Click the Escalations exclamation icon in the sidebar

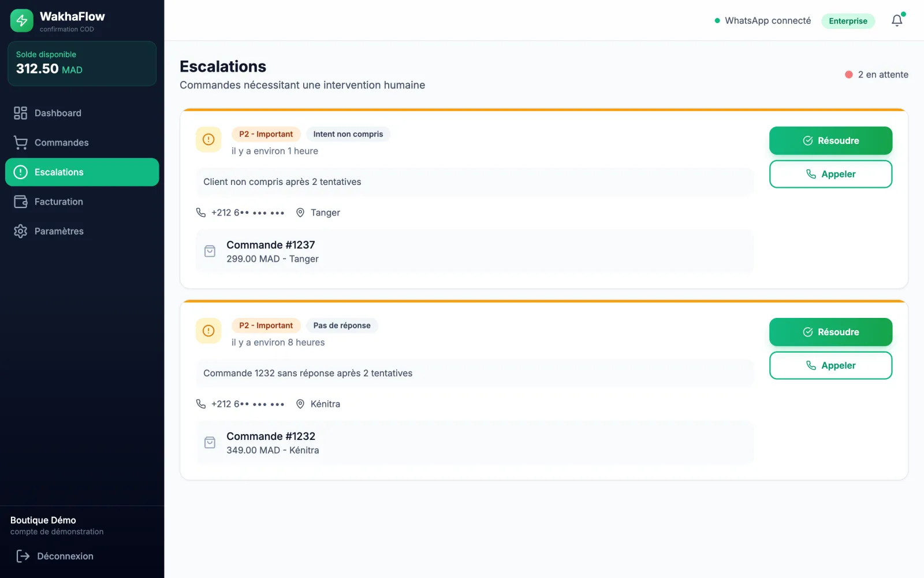[x=21, y=172]
